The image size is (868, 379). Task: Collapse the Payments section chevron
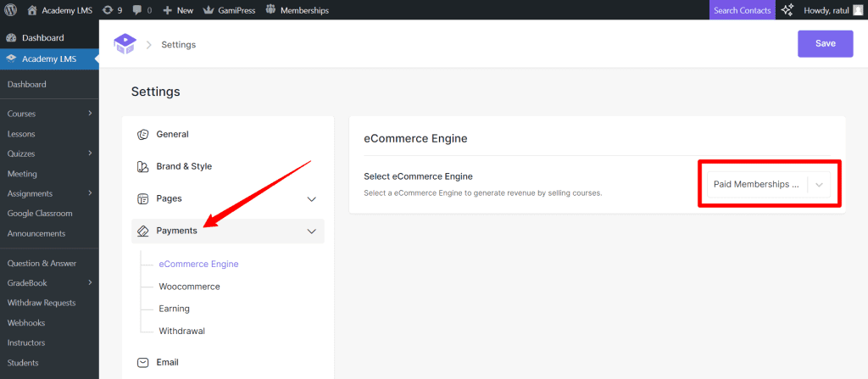coord(311,231)
